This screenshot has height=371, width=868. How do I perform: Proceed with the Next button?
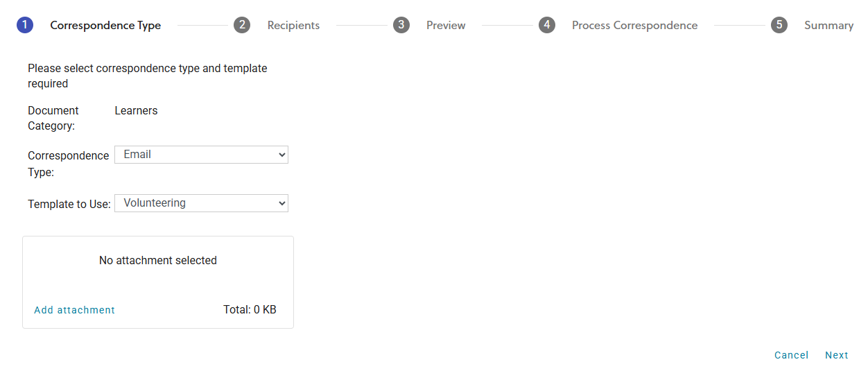point(836,355)
